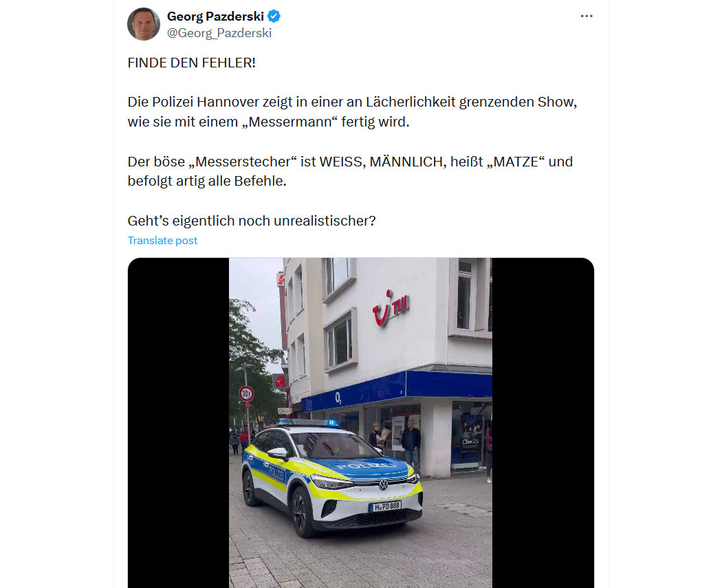
Task: Translate post into your language
Action: pyautogui.click(x=162, y=240)
